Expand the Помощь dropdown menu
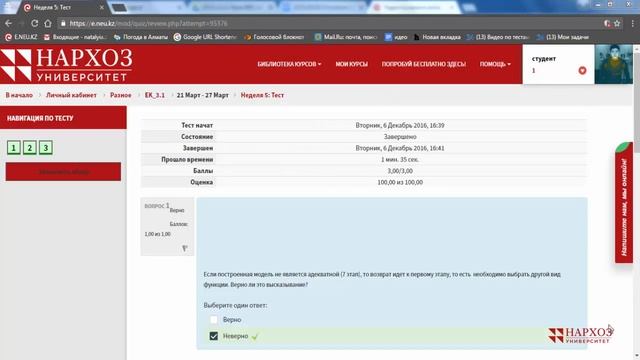This screenshot has height=360, width=640. (x=495, y=64)
